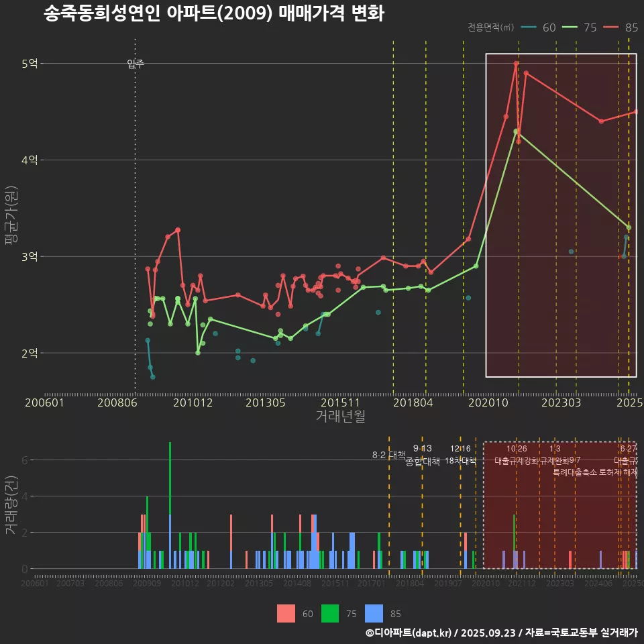Click the blue 85 legend swatch at bottom
This screenshot has width=644, height=644.
[374, 613]
